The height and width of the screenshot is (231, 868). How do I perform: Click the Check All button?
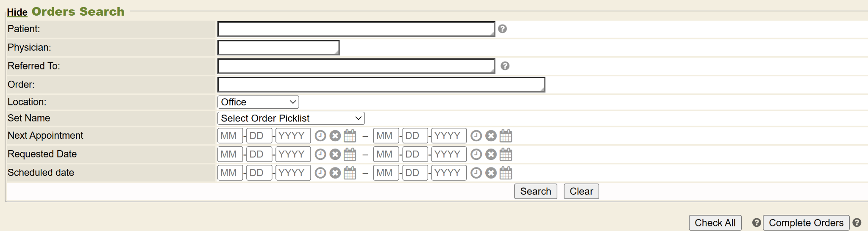(715, 223)
